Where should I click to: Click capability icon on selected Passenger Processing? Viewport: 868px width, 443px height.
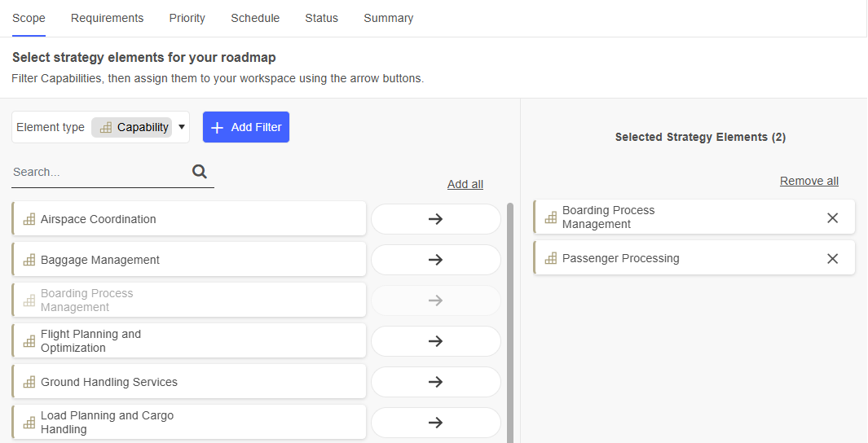(550, 258)
